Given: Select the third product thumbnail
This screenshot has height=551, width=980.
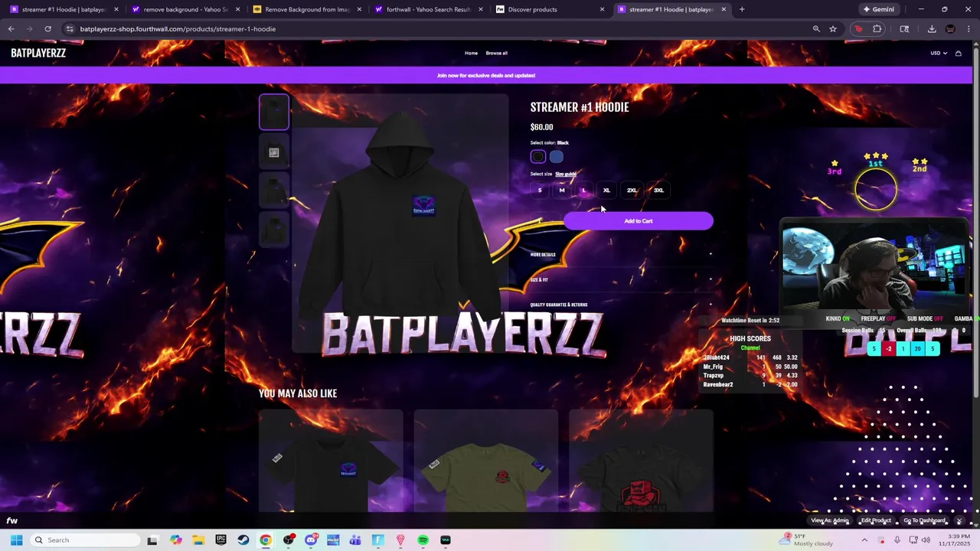Looking at the screenshot, I should (274, 190).
